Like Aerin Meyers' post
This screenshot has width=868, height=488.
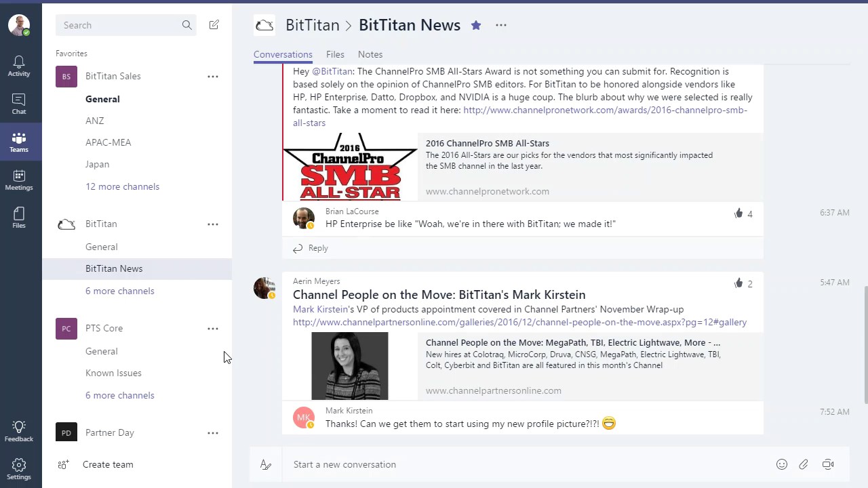click(x=738, y=283)
